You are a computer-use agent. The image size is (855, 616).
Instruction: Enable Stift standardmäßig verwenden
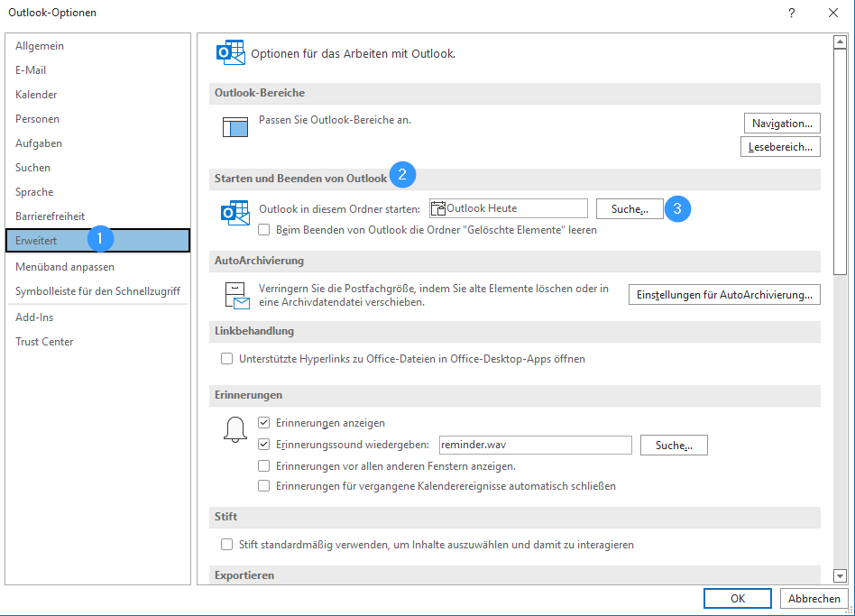[227, 544]
